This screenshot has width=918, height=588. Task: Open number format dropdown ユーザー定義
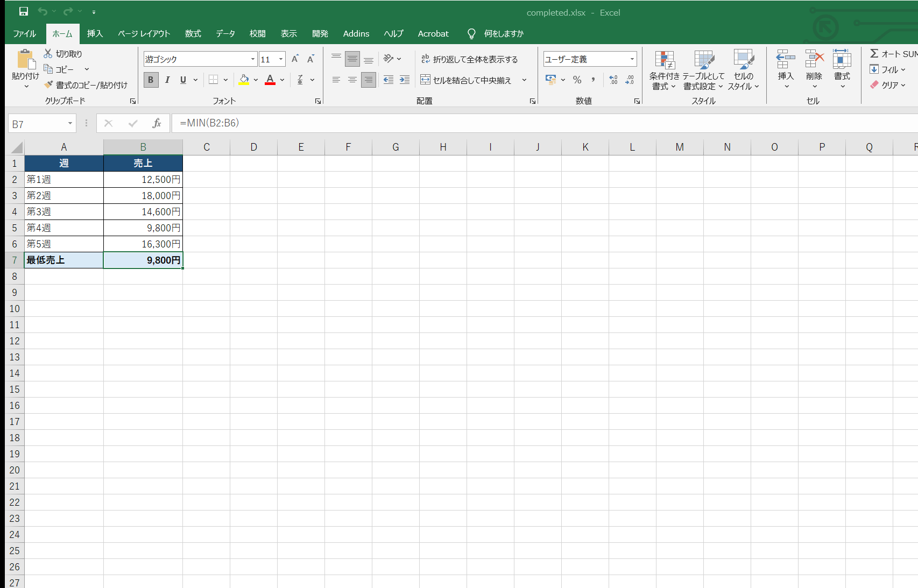632,59
